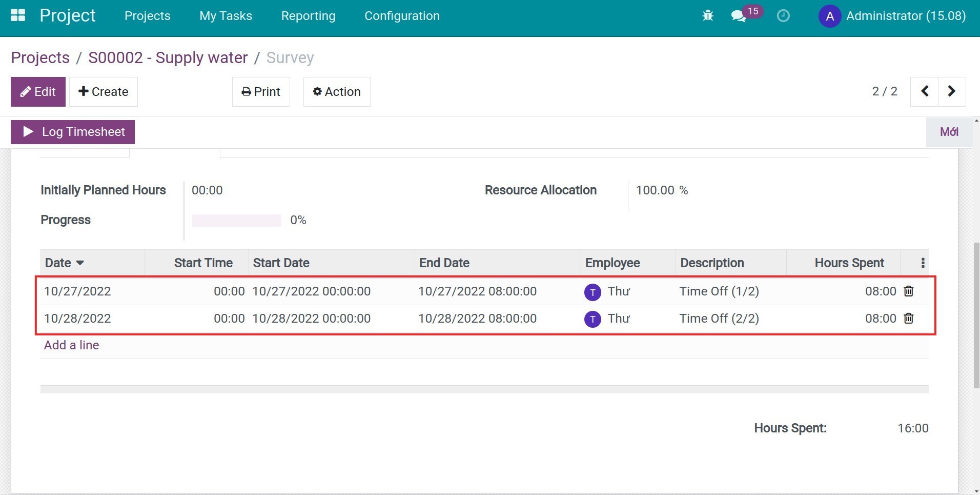Screen dimensions: 980x495
Task: Open optional columns via the dots icon
Action: coord(922,263)
